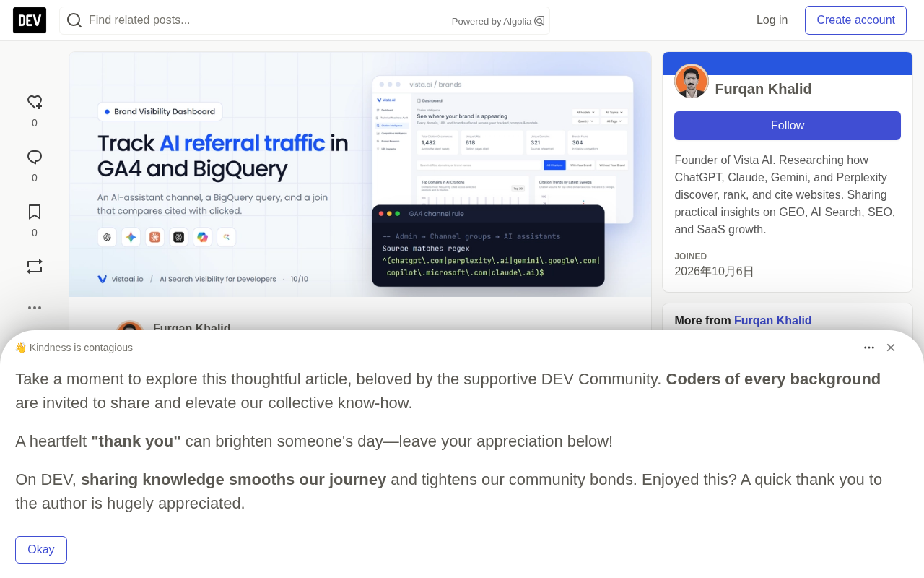924x578 pixels.
Task: Open the banner options ellipsis menu
Action: 869,348
